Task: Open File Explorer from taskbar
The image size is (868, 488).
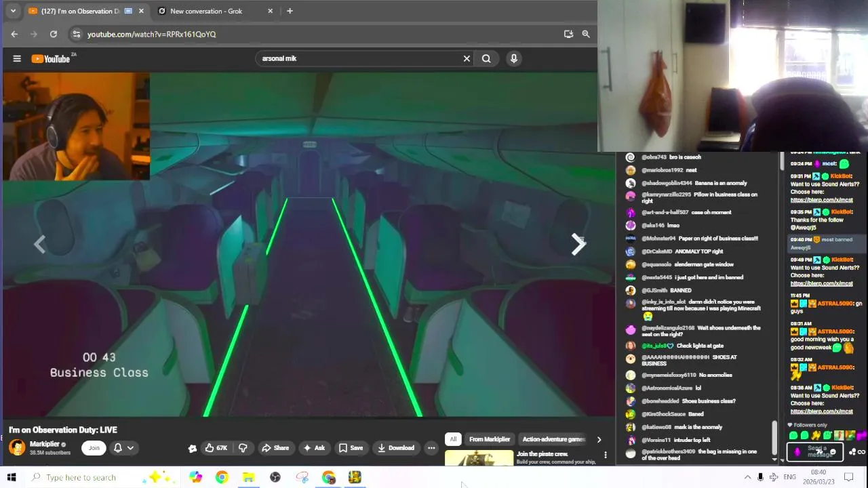Action: [248, 477]
